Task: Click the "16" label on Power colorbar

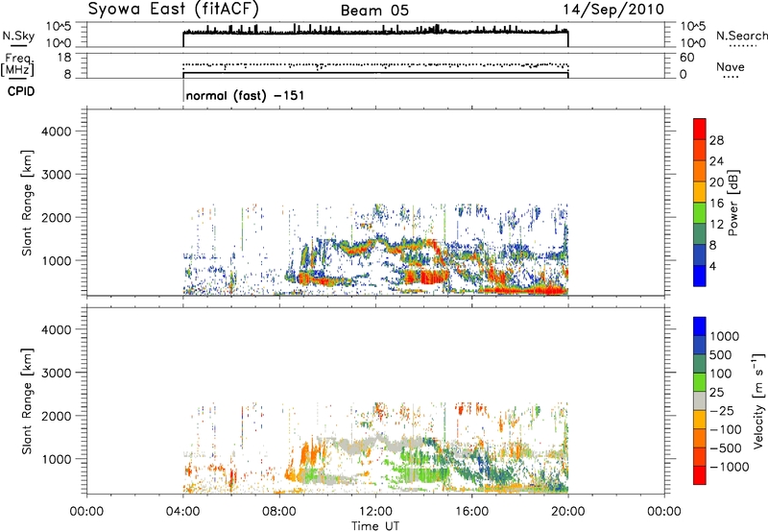Action: tap(716, 204)
